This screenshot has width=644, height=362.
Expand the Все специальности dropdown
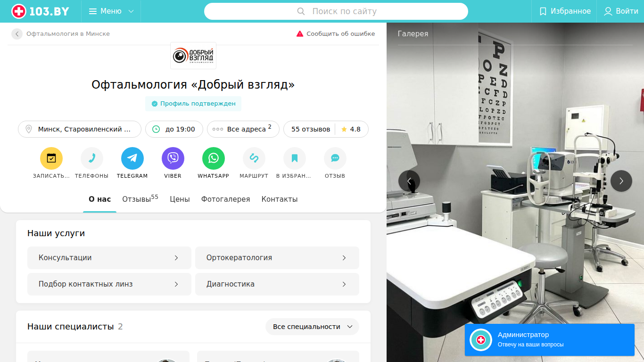312,327
